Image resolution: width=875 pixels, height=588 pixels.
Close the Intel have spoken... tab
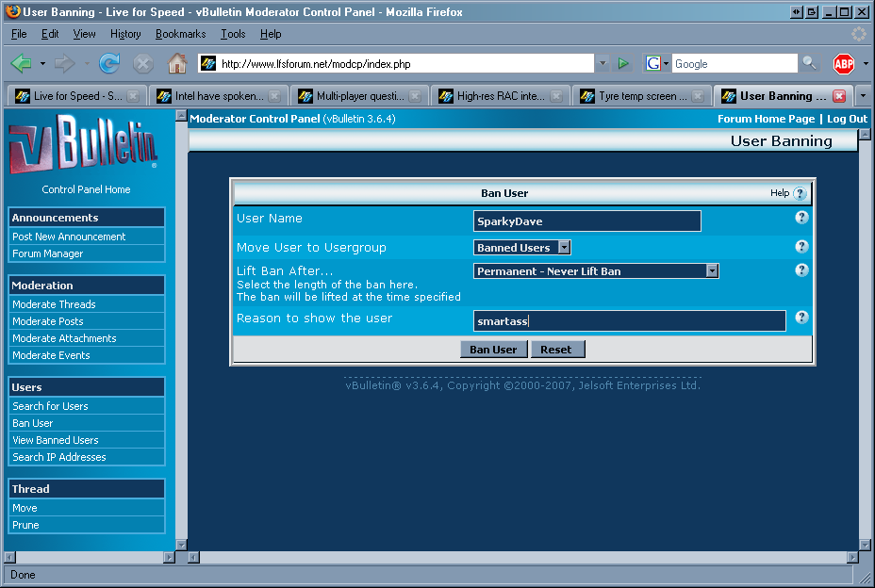click(x=274, y=96)
